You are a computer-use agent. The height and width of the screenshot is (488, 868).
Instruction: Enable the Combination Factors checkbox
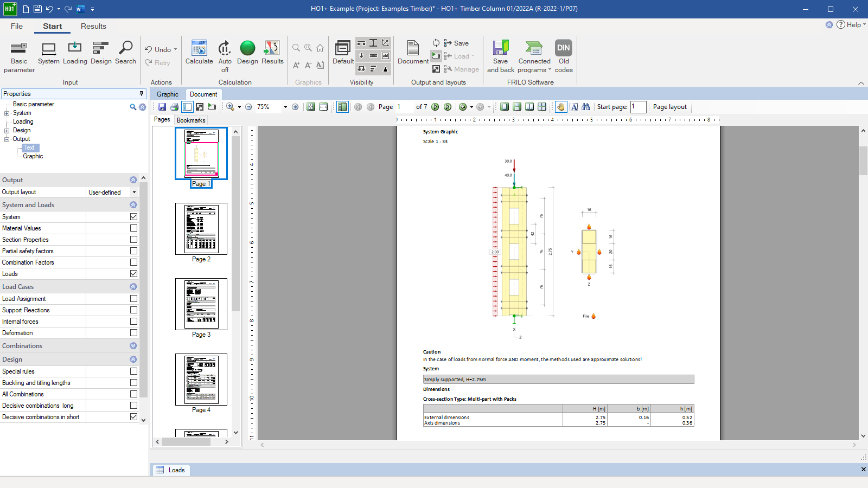133,262
